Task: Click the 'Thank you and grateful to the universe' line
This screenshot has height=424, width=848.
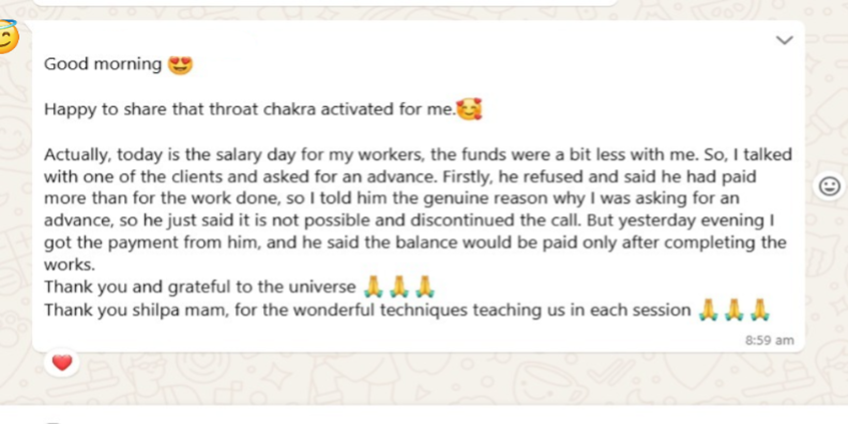Action: (200, 288)
